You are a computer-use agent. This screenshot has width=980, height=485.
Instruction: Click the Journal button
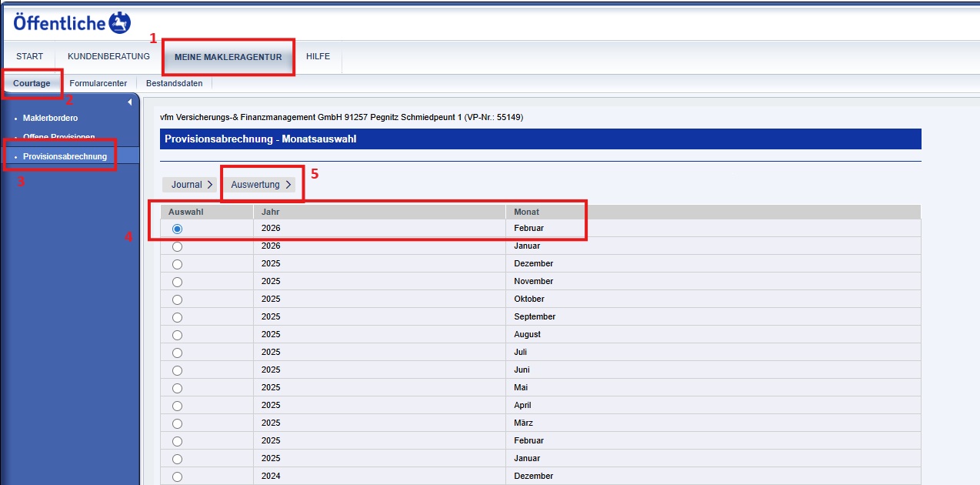pyautogui.click(x=192, y=185)
